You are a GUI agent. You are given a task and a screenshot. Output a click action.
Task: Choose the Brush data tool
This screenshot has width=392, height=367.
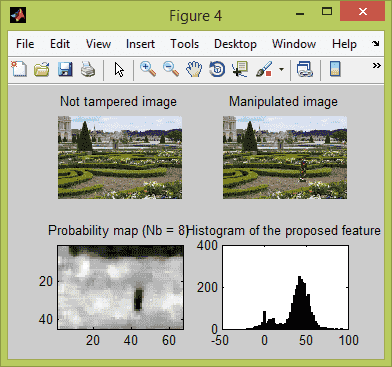click(264, 69)
